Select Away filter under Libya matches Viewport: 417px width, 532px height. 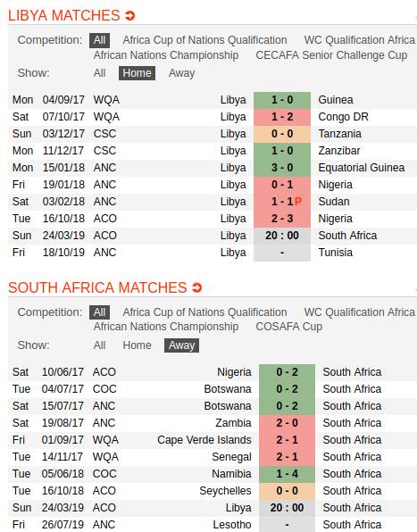(182, 73)
